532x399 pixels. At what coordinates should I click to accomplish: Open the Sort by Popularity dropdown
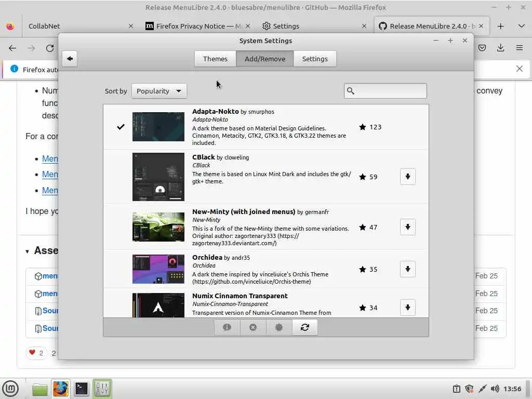[x=159, y=91]
